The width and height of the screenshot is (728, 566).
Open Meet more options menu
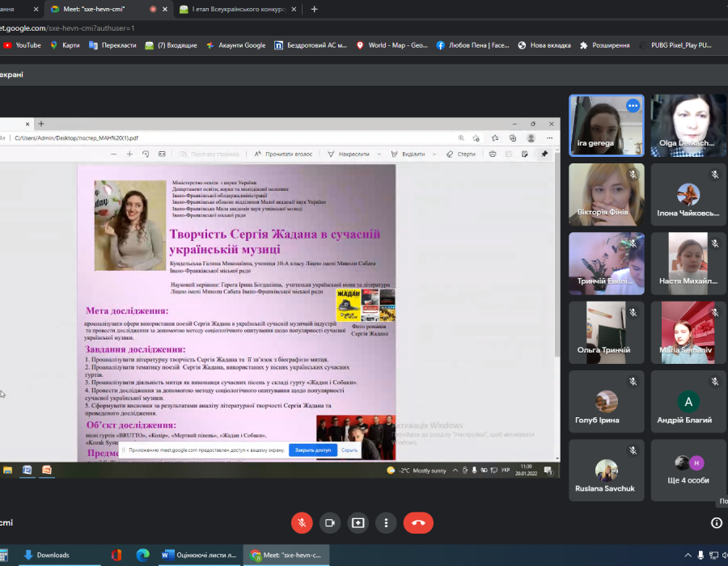(387, 523)
